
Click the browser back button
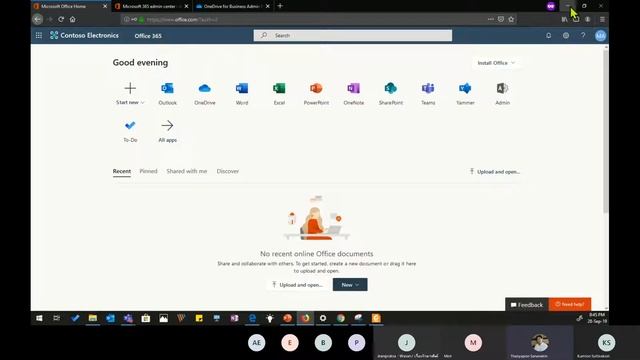(38, 19)
